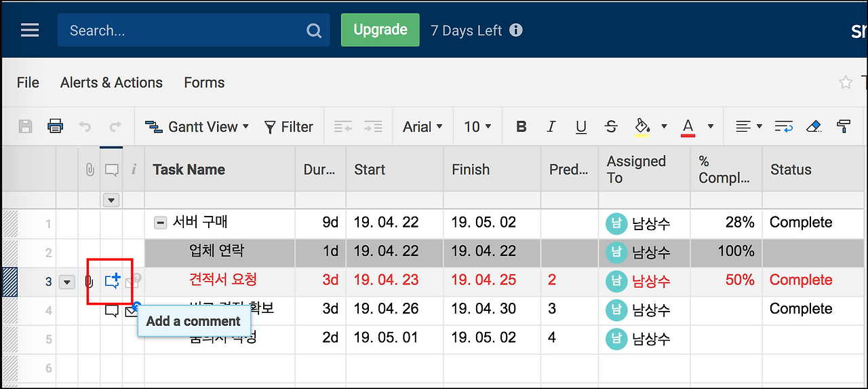Apply bold formatting with B icon
Image resolution: width=868 pixels, height=389 pixels.
521,127
